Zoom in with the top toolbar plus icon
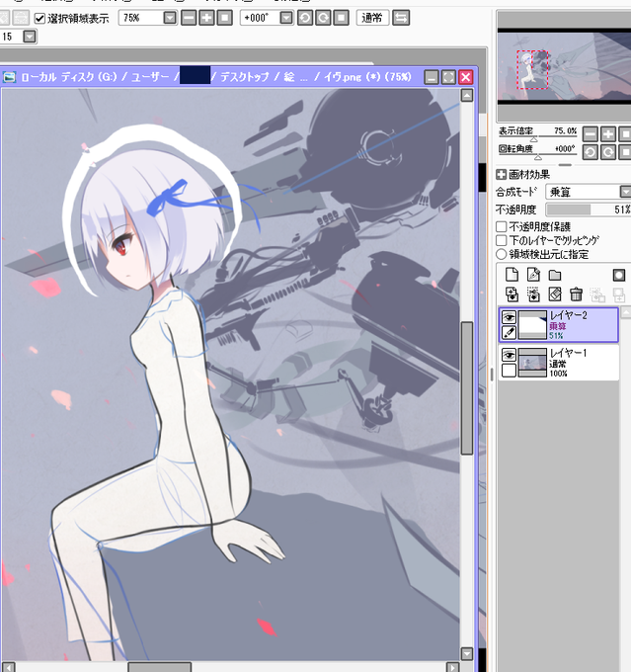The image size is (631, 672). (207, 18)
